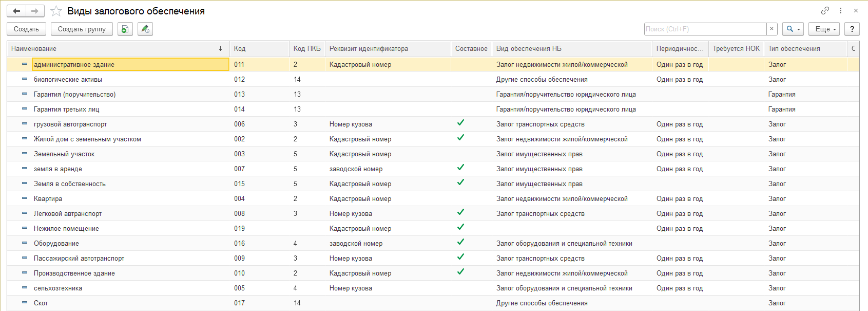Go back with the left arrow button

(x=16, y=11)
